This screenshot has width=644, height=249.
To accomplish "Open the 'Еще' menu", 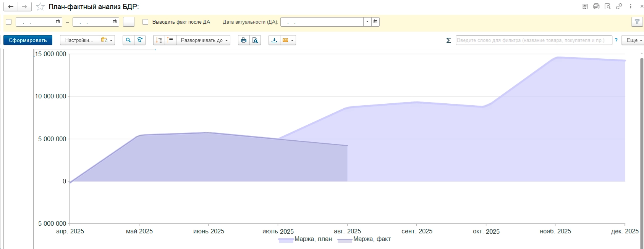I will 634,40.
